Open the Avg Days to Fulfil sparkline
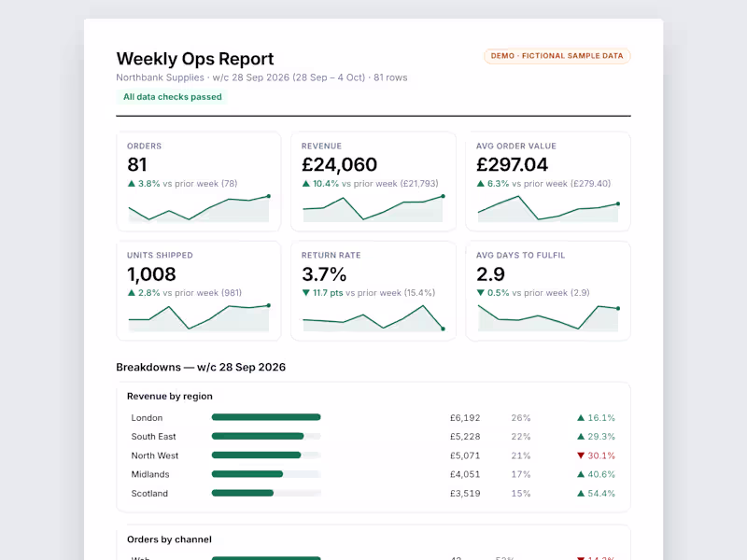This screenshot has height=560, width=747. pos(548,317)
